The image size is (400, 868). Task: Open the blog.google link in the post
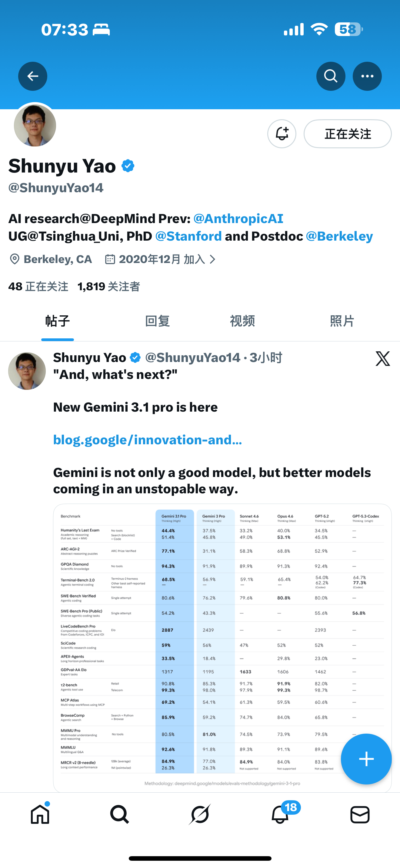[x=147, y=440]
